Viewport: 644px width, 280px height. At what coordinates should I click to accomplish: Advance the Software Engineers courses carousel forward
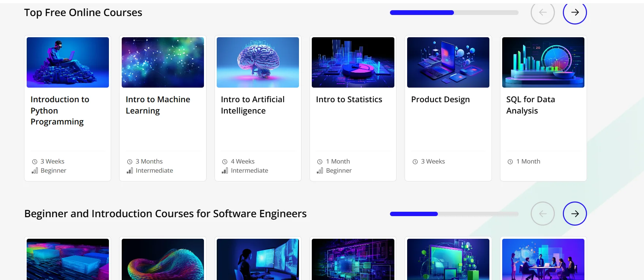coord(575,214)
